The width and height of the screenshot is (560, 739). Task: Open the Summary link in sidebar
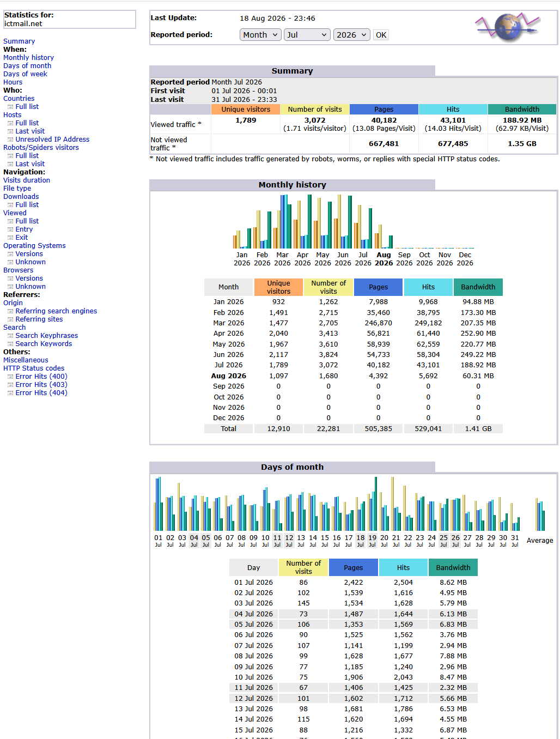point(19,41)
